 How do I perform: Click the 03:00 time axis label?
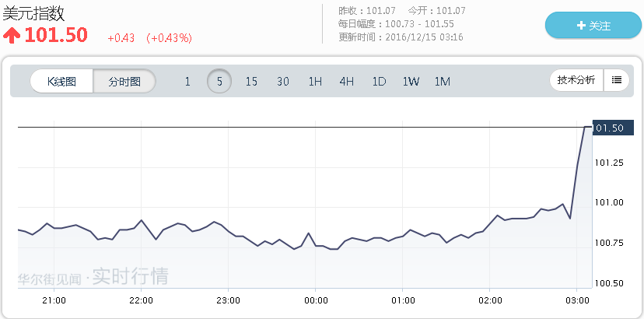pos(577,300)
